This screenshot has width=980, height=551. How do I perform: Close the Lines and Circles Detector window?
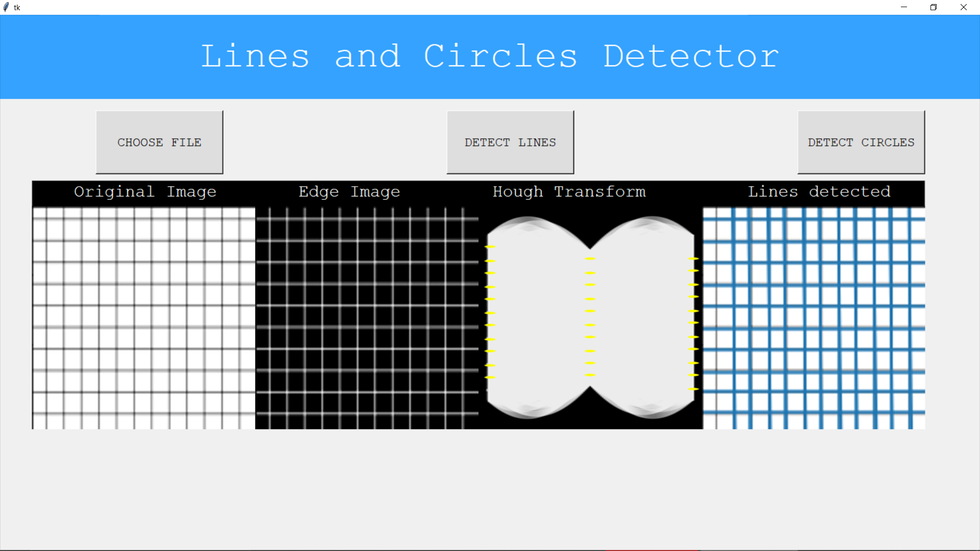tap(964, 7)
